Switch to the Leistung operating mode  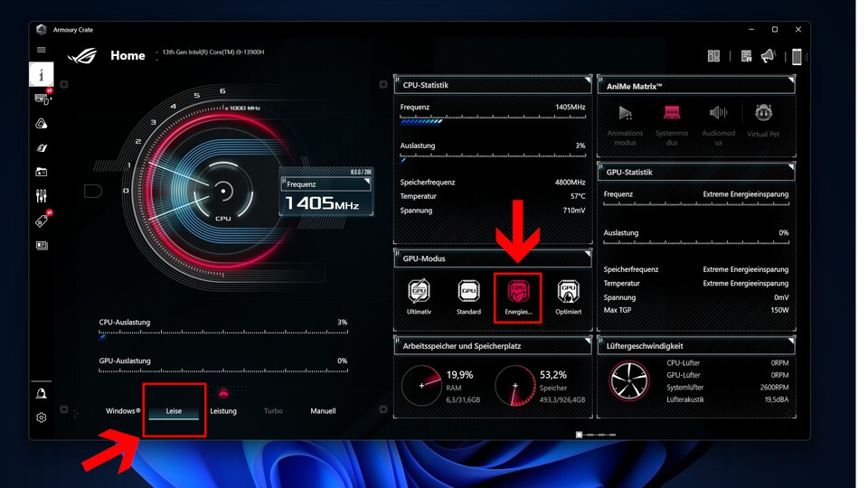click(223, 410)
